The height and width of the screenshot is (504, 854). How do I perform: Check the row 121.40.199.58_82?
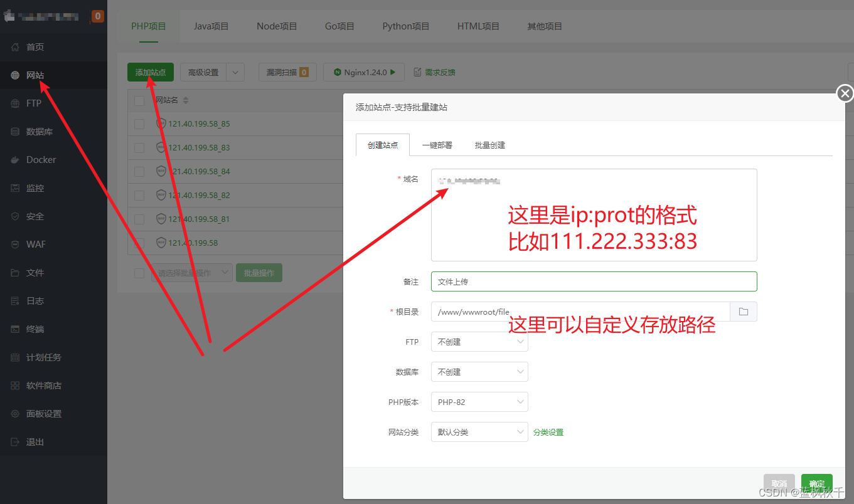click(x=139, y=196)
